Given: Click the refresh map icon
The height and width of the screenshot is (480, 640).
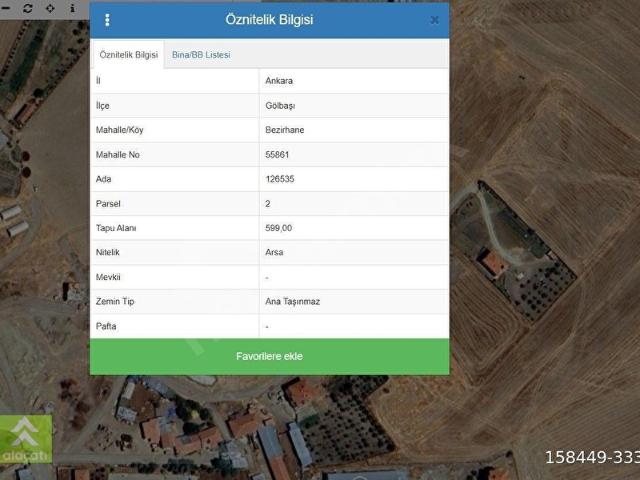Looking at the screenshot, I should pyautogui.click(x=27, y=8).
